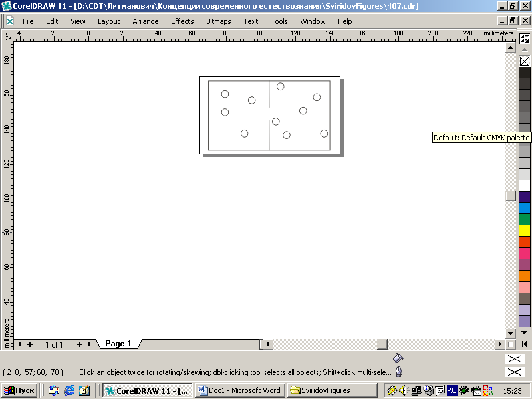
Task: Click the horizontal scrollbar left arrow
Action: pos(268,344)
